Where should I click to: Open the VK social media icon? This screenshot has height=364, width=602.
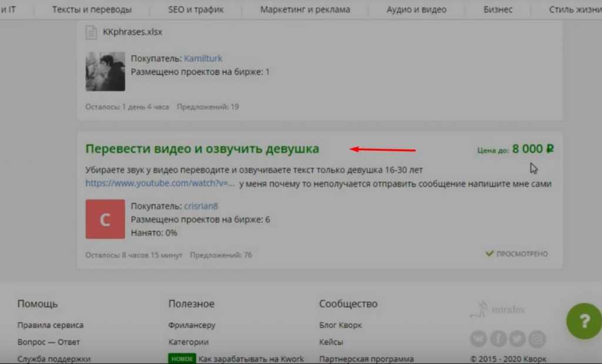[x=479, y=339]
